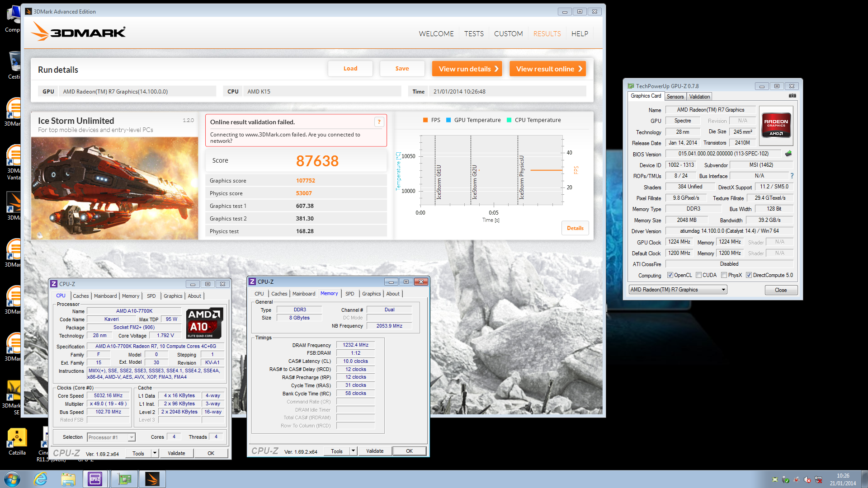
Task: Click the Load button in Run details
Action: point(350,69)
